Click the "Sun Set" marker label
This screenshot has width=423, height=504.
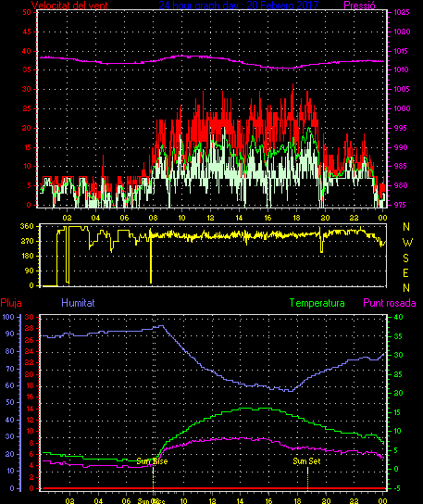coord(306,461)
